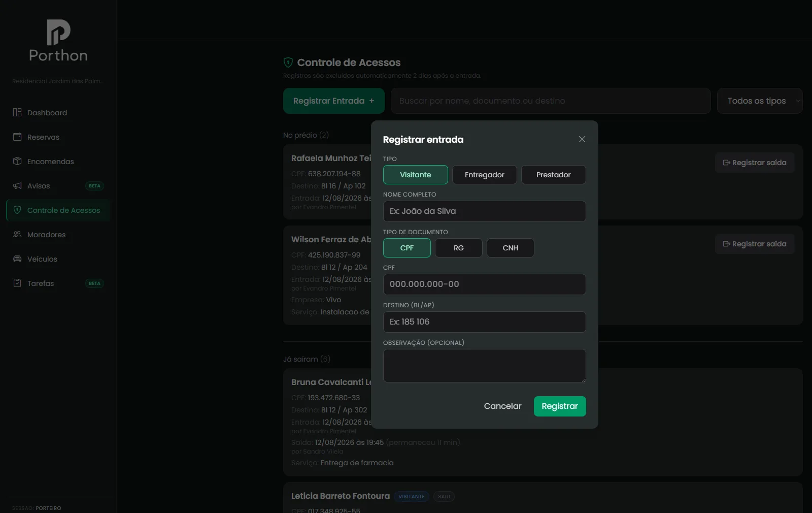
Task: Click the shield icon beside the page title
Action: [x=288, y=62]
